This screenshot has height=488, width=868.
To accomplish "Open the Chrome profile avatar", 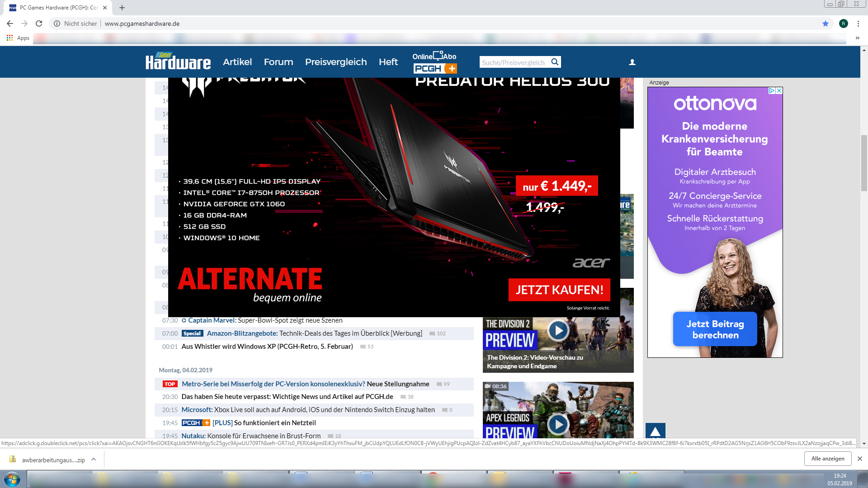I will coord(844,23).
